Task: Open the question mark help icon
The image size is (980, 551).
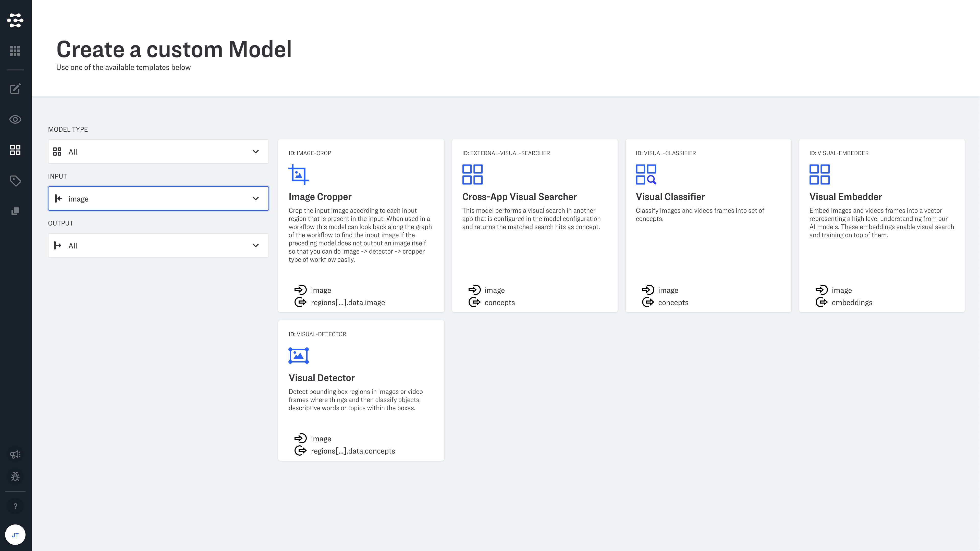Action: pos(15,506)
